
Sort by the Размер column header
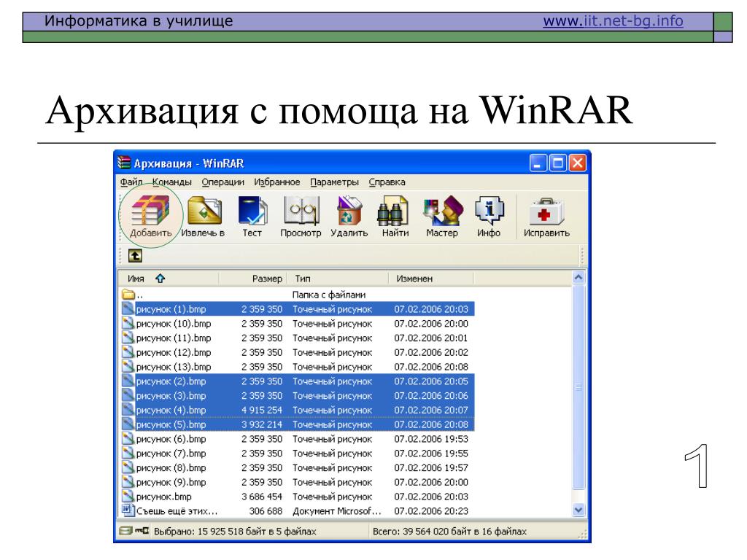pyautogui.click(x=252, y=279)
